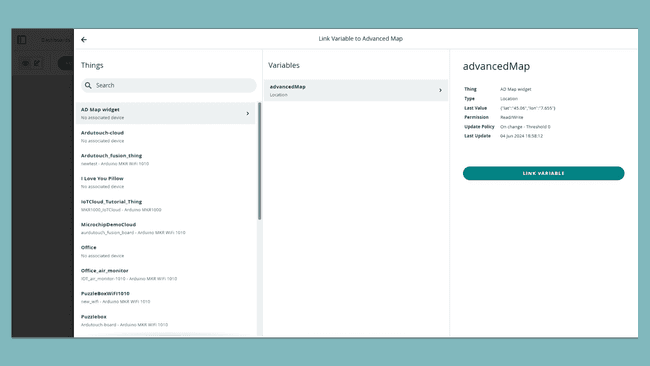Choose the Office_air_monitor thing
Image resolution: width=650 pixels, height=366 pixels.
[166, 274]
